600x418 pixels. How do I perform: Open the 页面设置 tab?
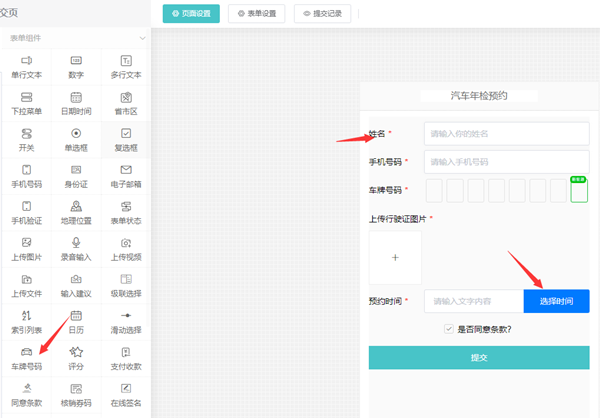click(191, 14)
